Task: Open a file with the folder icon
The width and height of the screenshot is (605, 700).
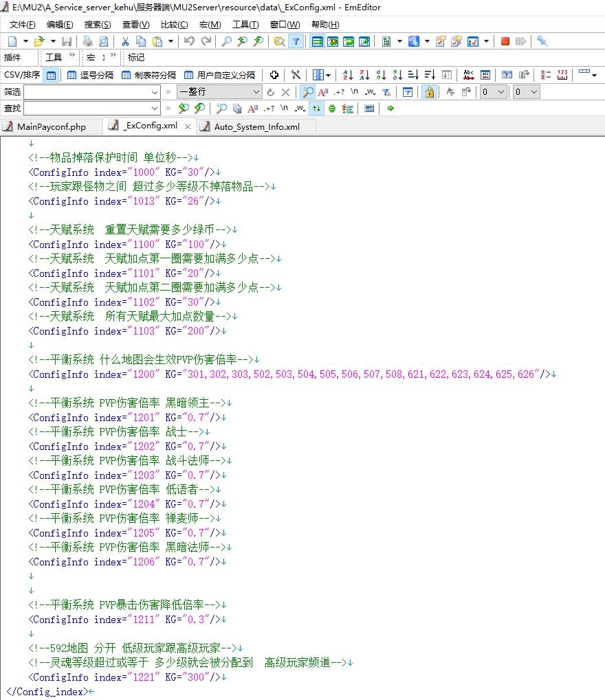Action: (39, 41)
